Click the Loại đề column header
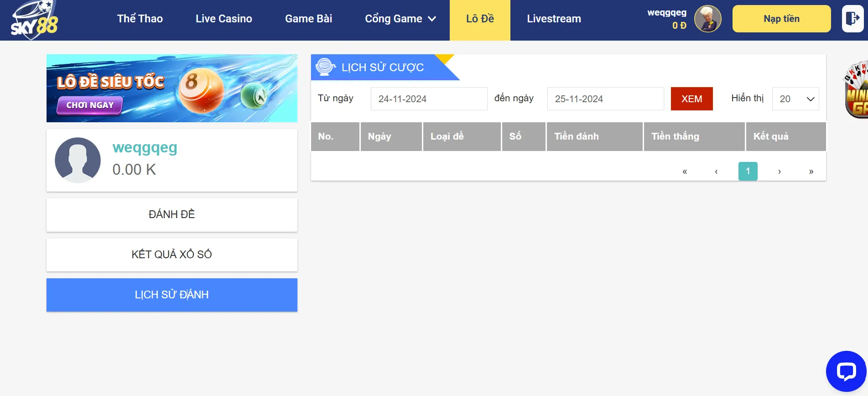 [x=462, y=136]
